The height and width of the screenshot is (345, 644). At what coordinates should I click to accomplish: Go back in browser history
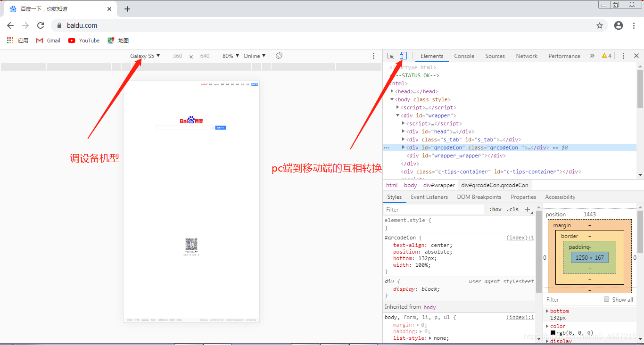pyautogui.click(x=10, y=25)
